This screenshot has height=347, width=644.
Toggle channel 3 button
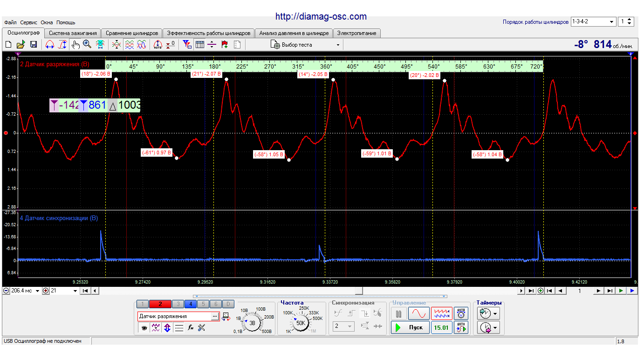coord(178,304)
